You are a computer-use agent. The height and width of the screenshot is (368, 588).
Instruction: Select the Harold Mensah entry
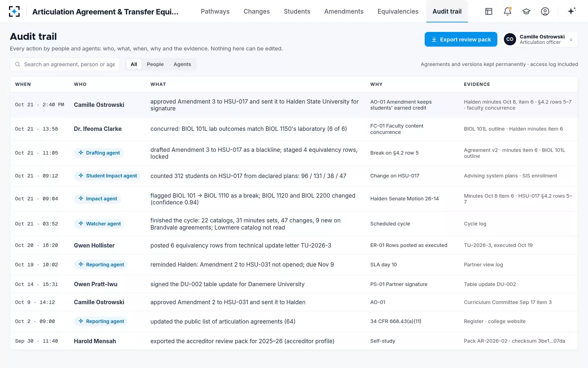95,341
